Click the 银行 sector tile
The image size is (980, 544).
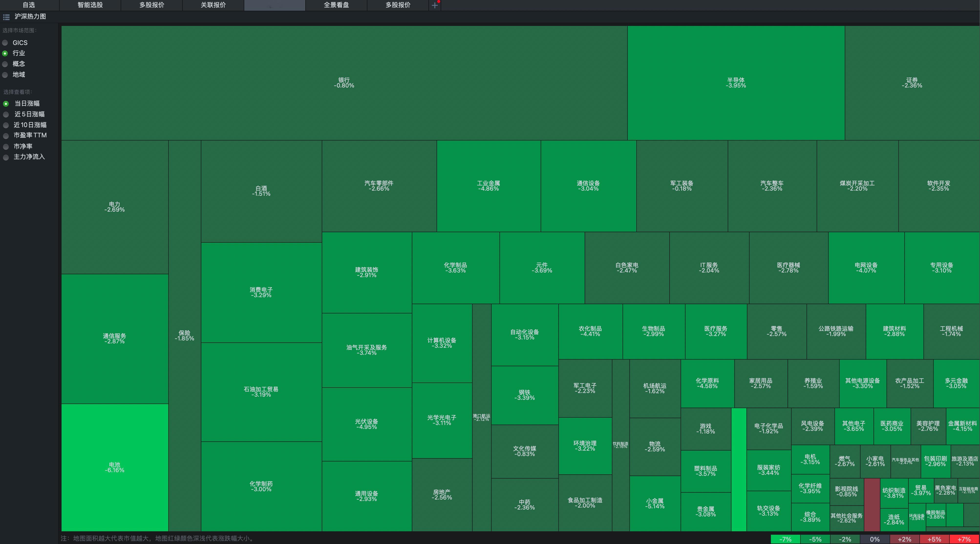point(344,83)
